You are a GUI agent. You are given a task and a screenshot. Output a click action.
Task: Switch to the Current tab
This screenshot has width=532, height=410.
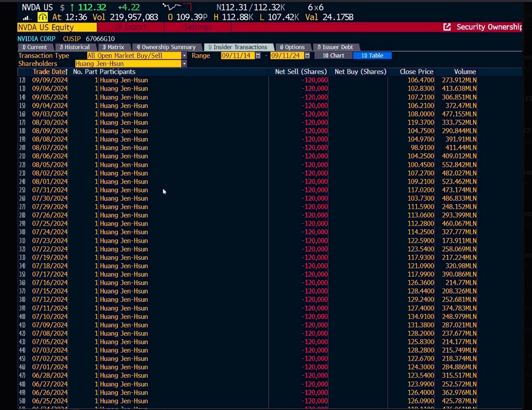coord(35,47)
